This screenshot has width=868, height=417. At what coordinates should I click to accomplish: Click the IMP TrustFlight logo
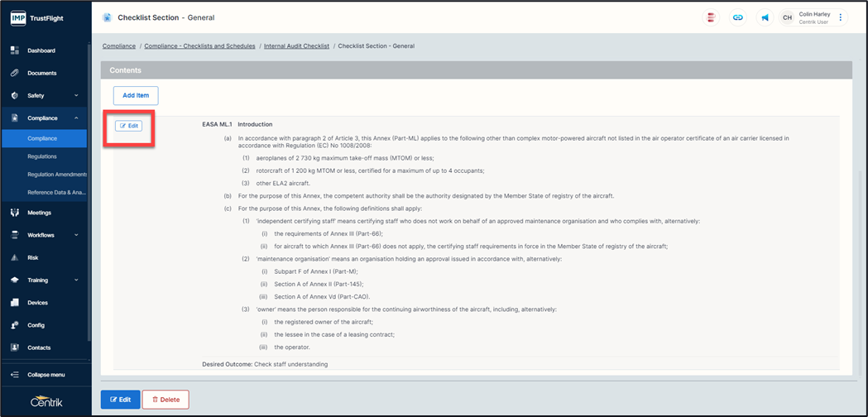(37, 18)
